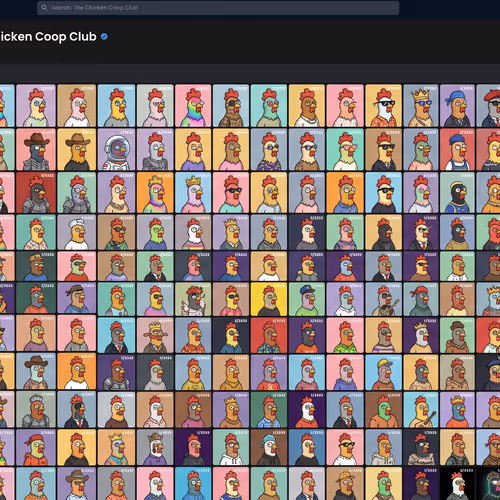
Task: Open blue beanie chicken on red background
Action: pyautogui.click(x=457, y=149)
